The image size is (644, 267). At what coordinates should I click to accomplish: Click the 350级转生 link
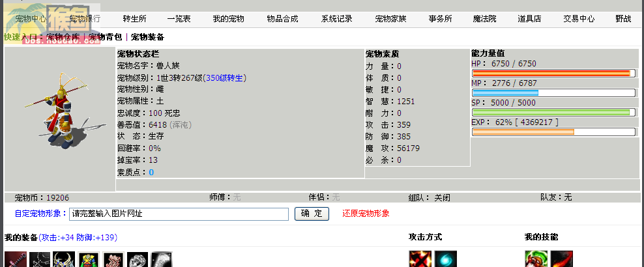tap(224, 78)
